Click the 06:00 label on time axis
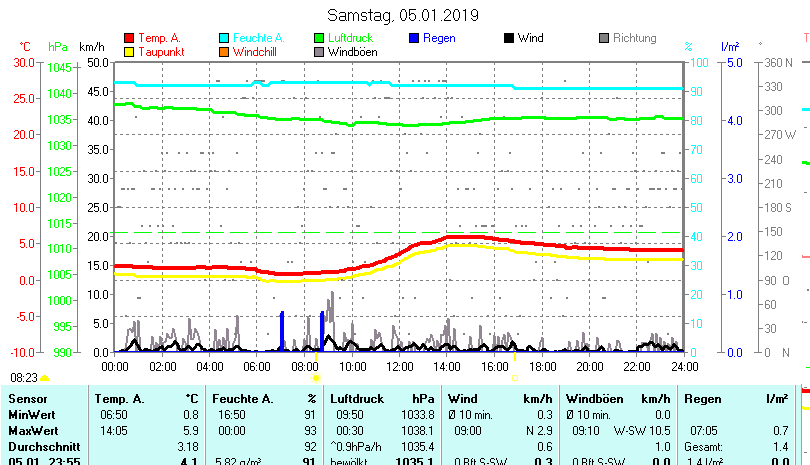The height and width of the screenshot is (465, 810). pyautogui.click(x=257, y=366)
